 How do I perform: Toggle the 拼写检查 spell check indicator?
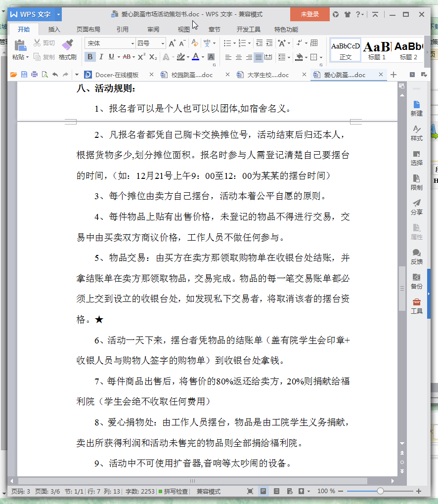tap(173, 491)
